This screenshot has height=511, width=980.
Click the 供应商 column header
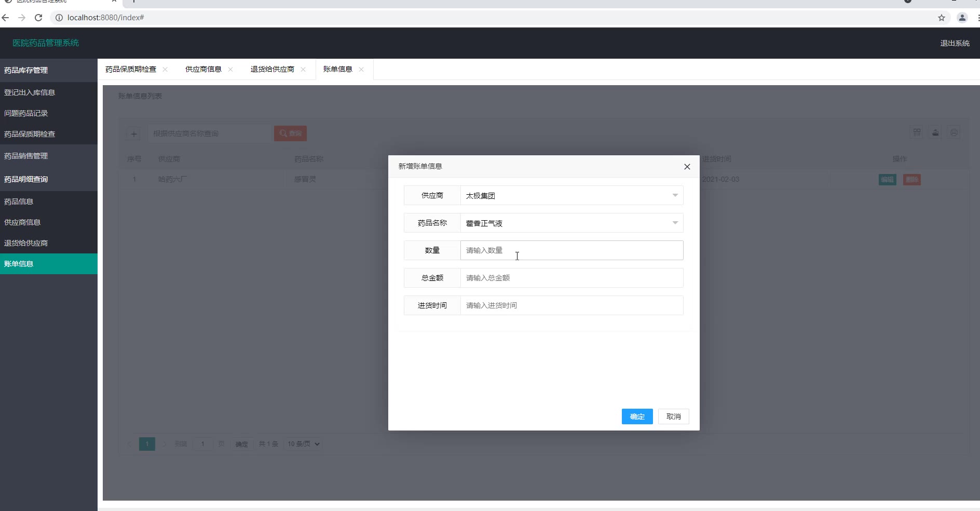point(169,159)
